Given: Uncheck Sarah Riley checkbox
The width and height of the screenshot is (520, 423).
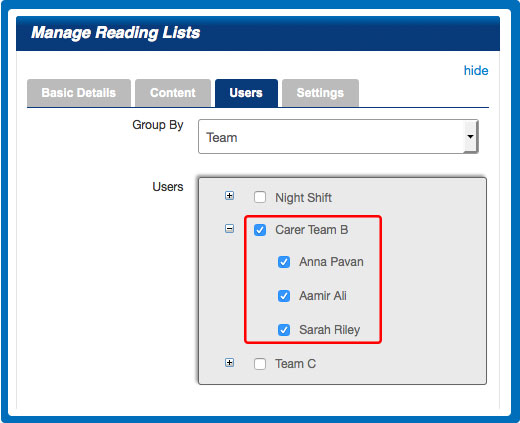Looking at the screenshot, I should coord(284,330).
